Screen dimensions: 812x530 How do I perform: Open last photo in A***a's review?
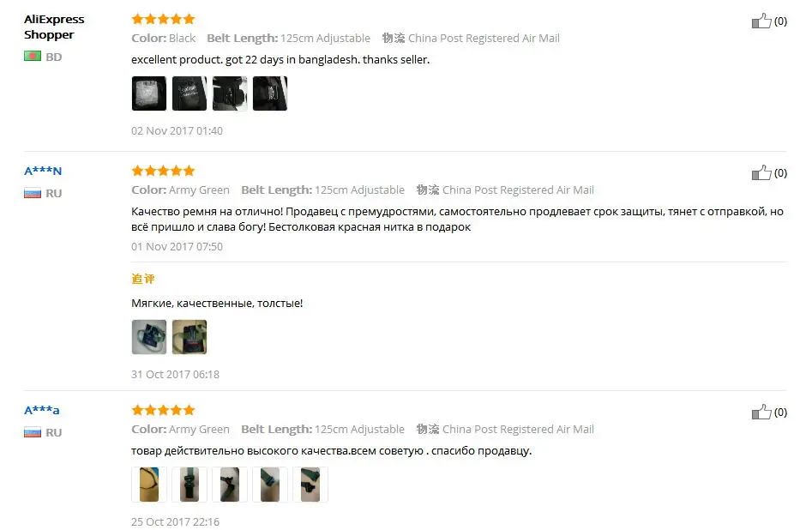310,485
